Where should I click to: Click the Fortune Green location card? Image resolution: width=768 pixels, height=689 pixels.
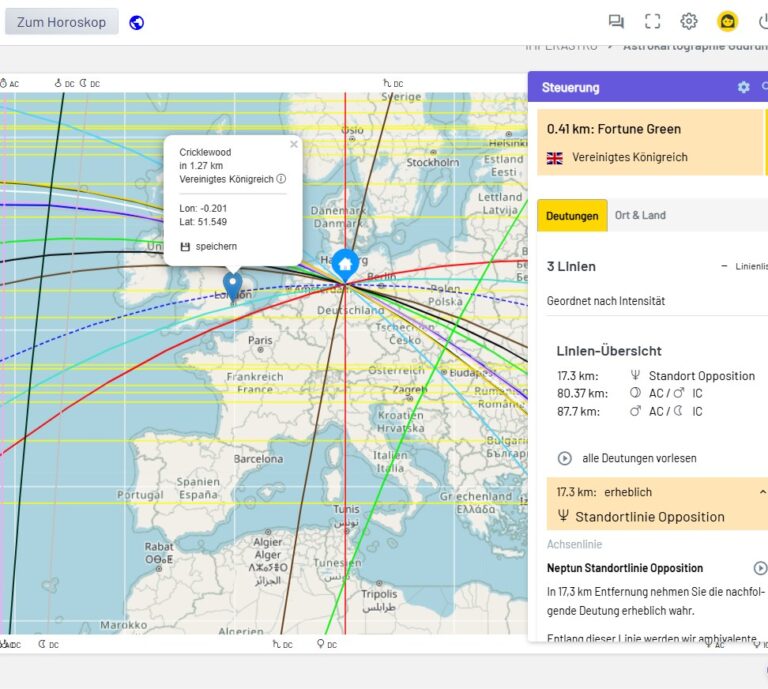650,142
